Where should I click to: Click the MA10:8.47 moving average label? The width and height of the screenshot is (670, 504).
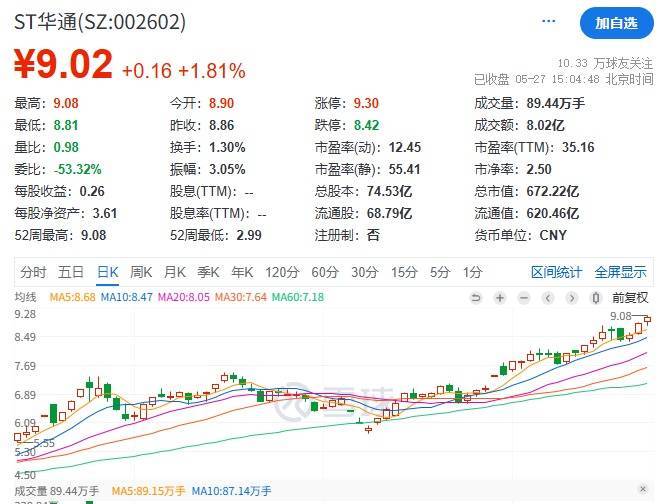coord(126,297)
